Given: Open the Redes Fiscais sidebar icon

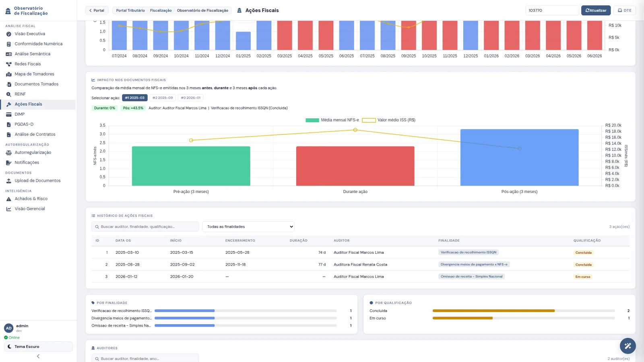Looking at the screenshot, I should click(x=8, y=64).
